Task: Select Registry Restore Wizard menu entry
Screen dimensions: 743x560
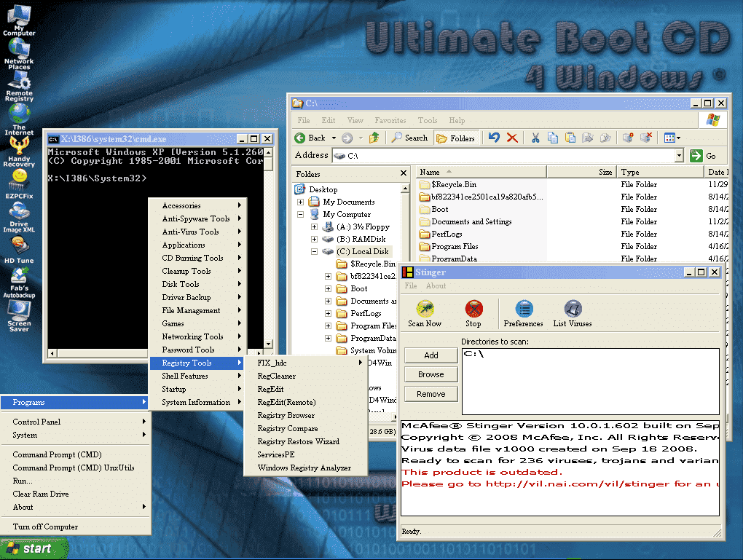Action: (x=306, y=441)
